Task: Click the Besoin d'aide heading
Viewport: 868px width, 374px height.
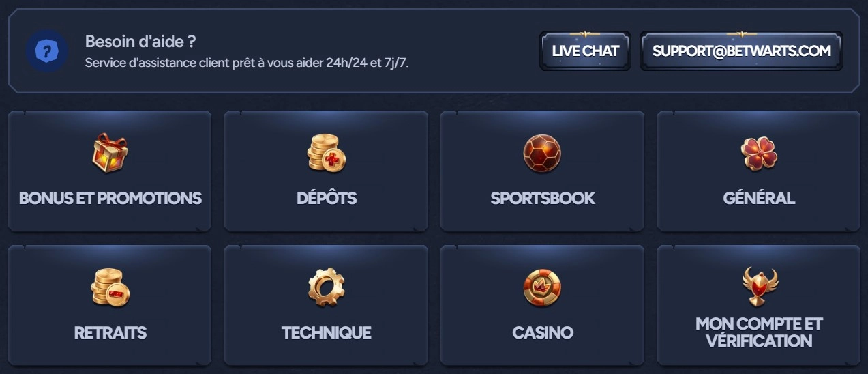Action: pyautogui.click(x=140, y=41)
